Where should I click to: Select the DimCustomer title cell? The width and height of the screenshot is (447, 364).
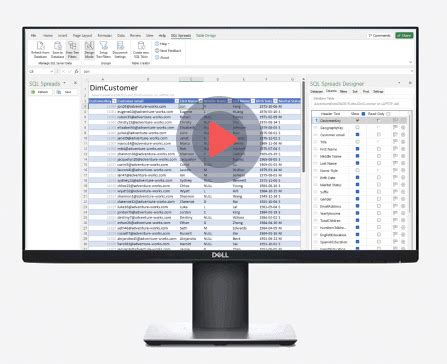coord(114,88)
